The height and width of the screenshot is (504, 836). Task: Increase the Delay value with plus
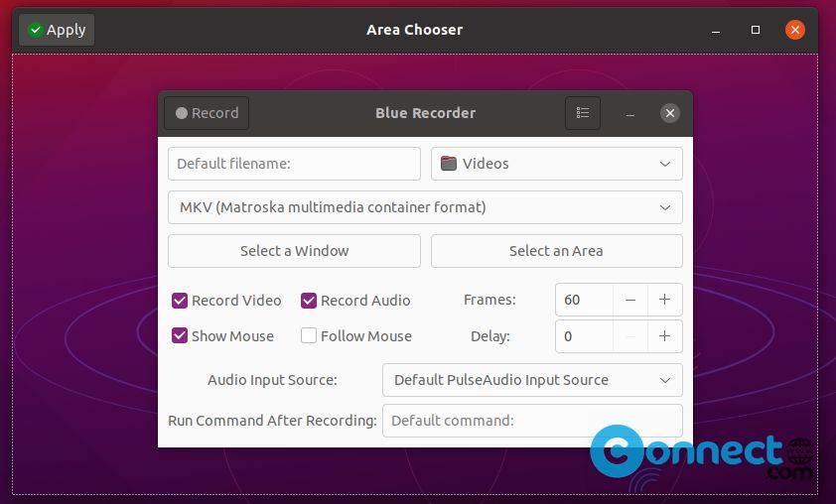point(665,336)
